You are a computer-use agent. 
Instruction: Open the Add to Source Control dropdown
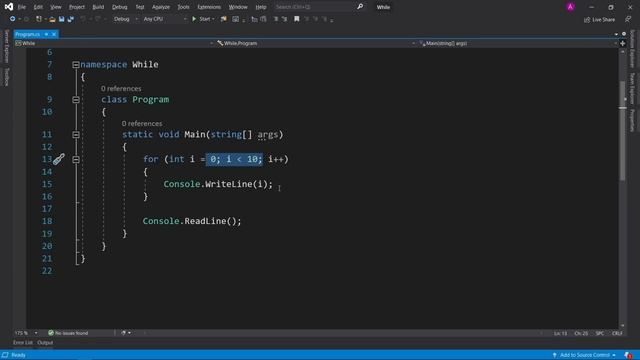(x=584, y=355)
